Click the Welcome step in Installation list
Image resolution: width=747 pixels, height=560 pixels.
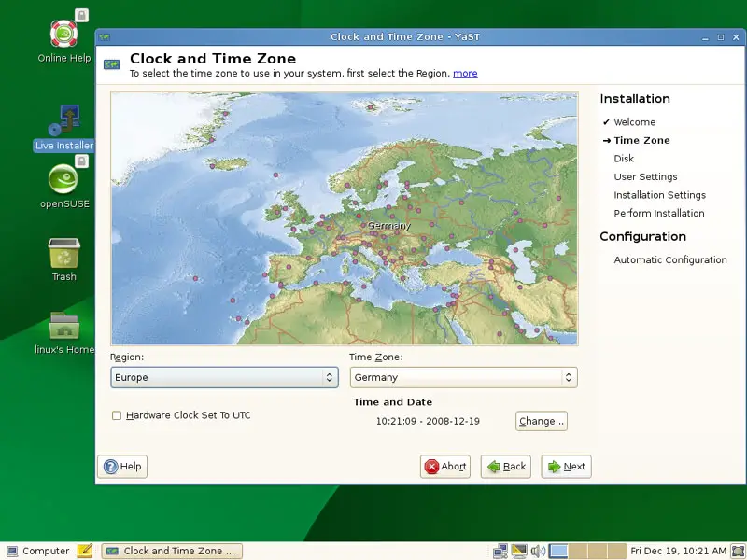(x=634, y=122)
